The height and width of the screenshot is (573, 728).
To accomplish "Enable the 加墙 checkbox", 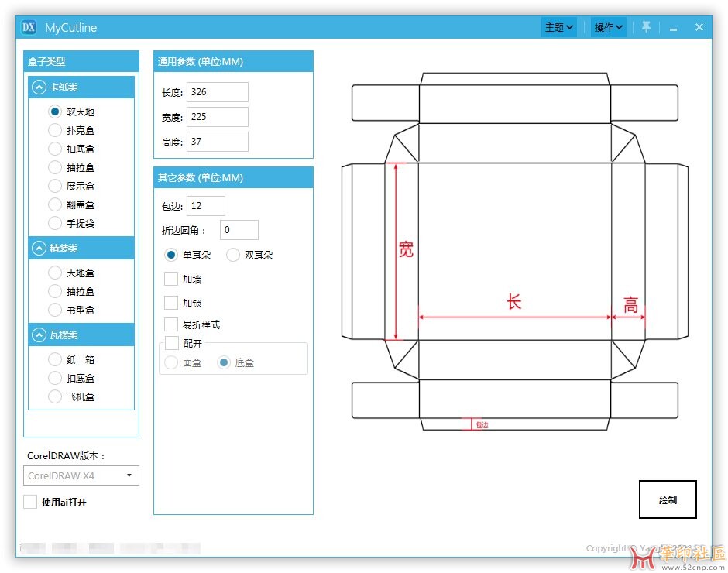I will 171,279.
